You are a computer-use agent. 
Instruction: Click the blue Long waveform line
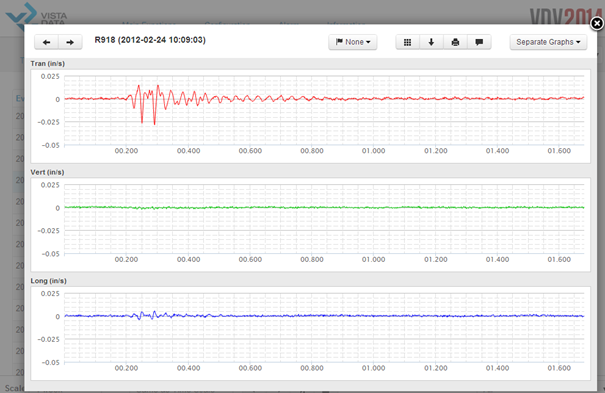point(324,316)
